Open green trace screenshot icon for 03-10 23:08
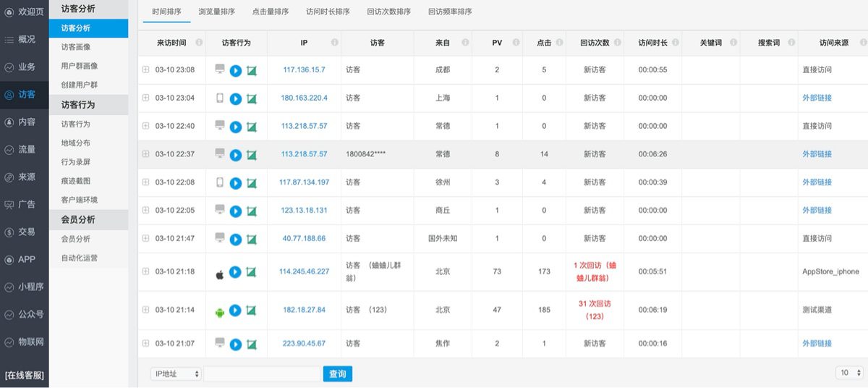The image size is (868, 388). click(252, 70)
